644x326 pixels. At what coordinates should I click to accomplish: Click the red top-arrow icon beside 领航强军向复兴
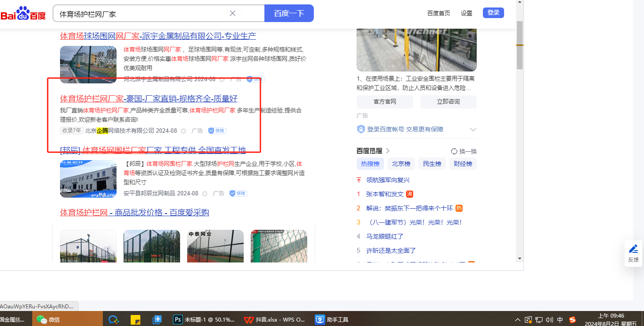pos(359,180)
